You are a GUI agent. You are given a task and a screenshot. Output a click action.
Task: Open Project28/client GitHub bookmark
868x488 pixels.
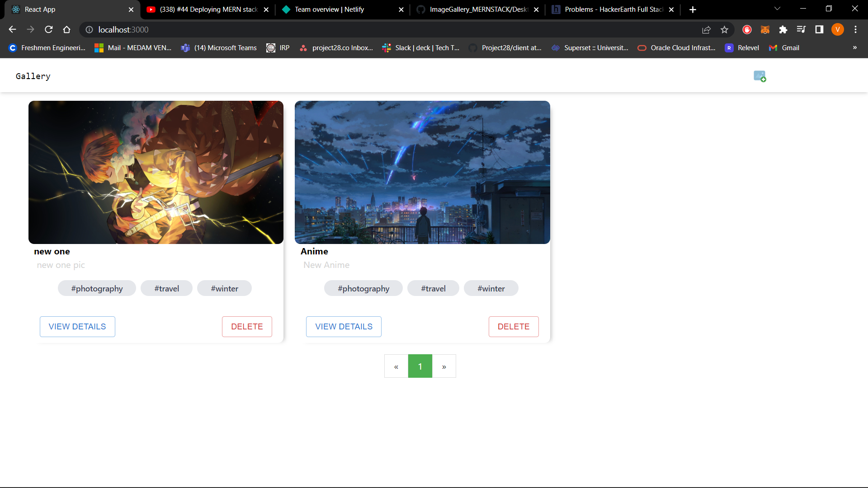click(505, 47)
